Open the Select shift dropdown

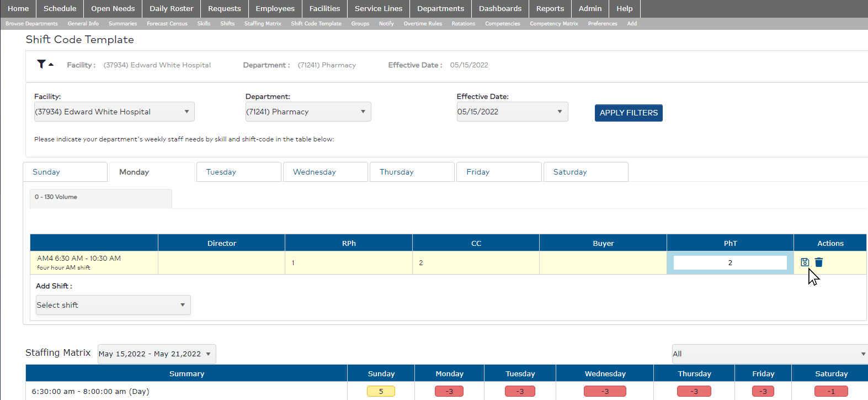[x=113, y=305]
